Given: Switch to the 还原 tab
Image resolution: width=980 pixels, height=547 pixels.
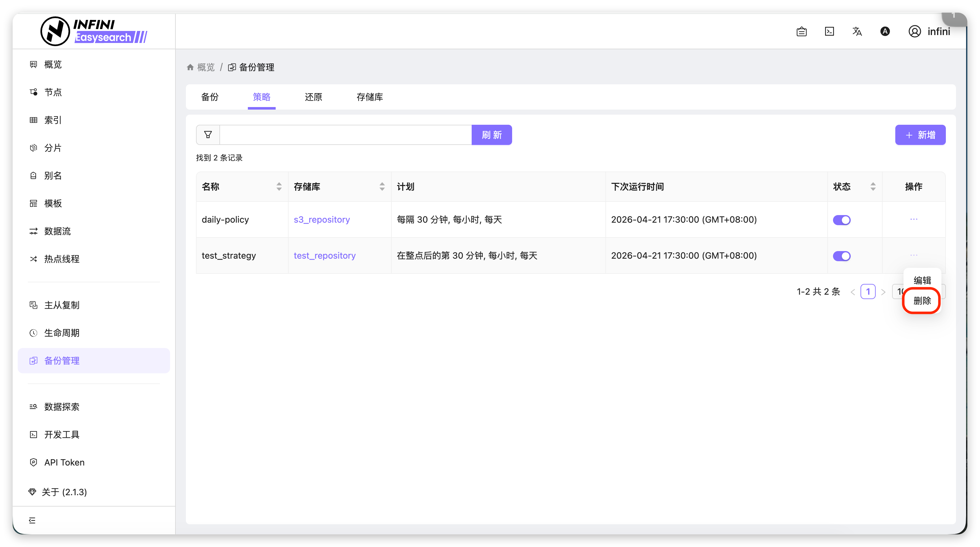Looking at the screenshot, I should coord(313,97).
